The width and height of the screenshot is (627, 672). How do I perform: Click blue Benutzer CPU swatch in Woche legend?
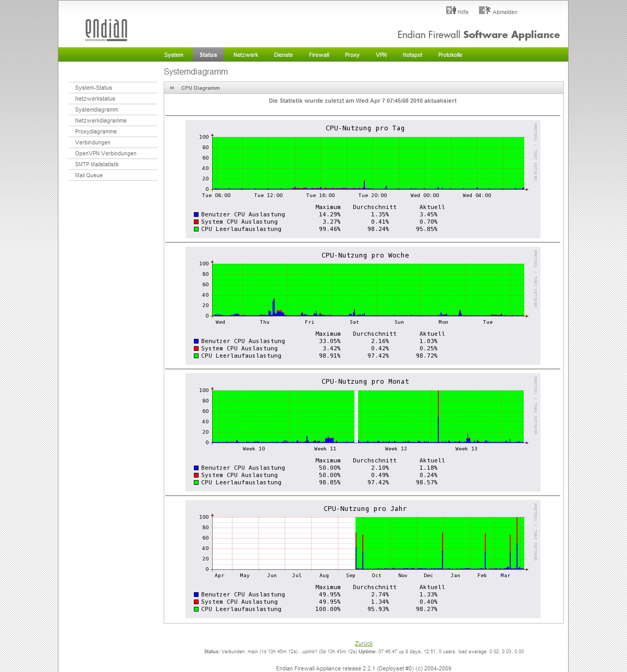click(x=196, y=341)
